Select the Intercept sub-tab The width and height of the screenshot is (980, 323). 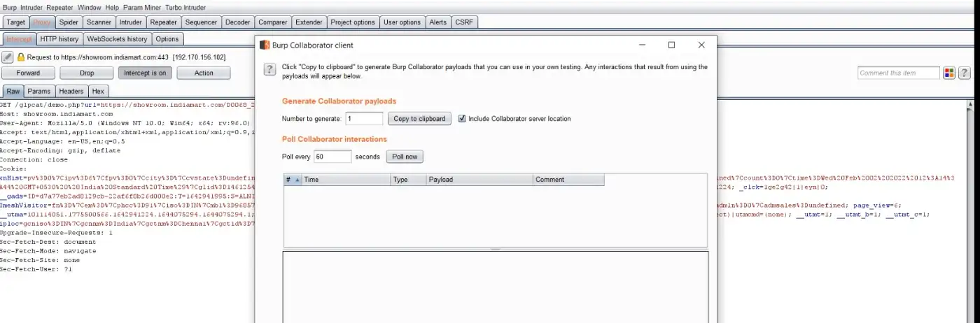click(x=19, y=39)
